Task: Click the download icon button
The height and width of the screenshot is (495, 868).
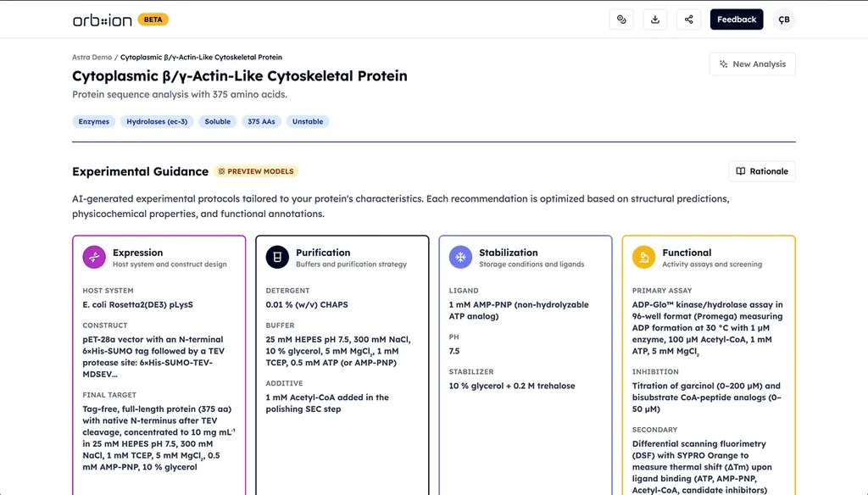Action: [655, 19]
